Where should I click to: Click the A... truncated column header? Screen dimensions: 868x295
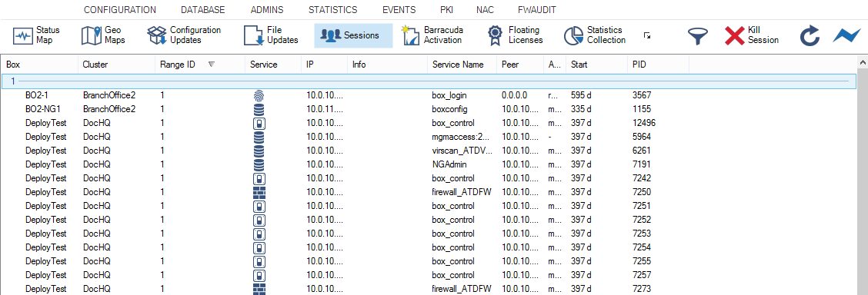pos(555,65)
